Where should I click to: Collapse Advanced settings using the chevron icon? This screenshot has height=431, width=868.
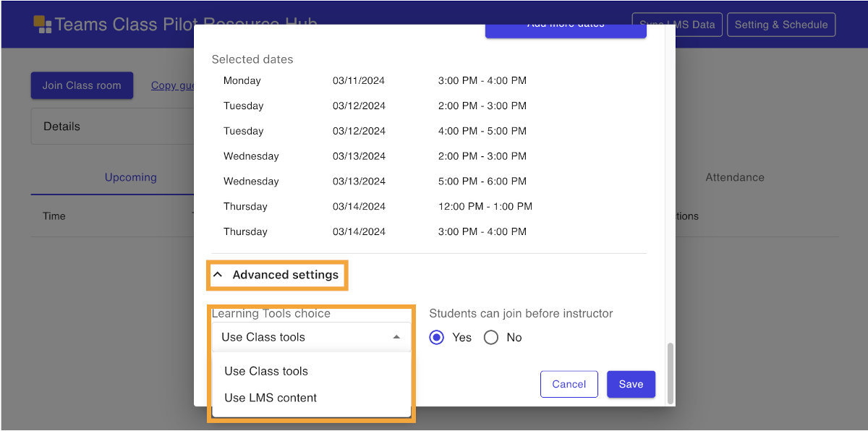[x=218, y=276]
